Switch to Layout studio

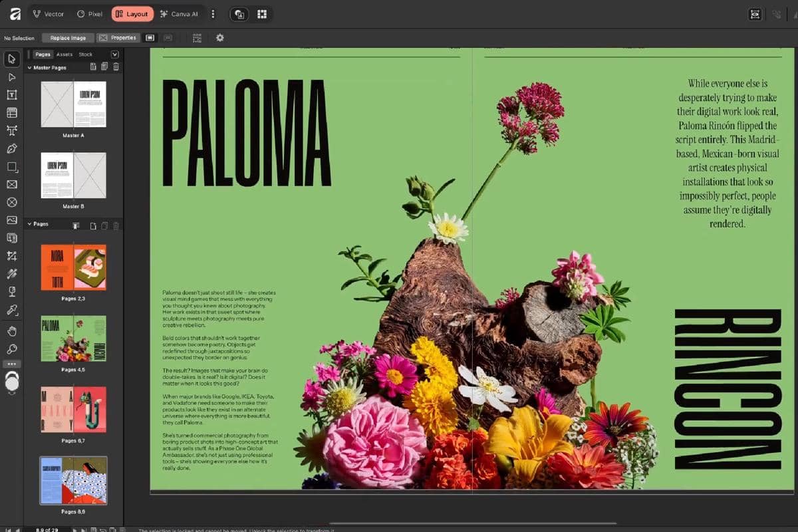point(132,14)
